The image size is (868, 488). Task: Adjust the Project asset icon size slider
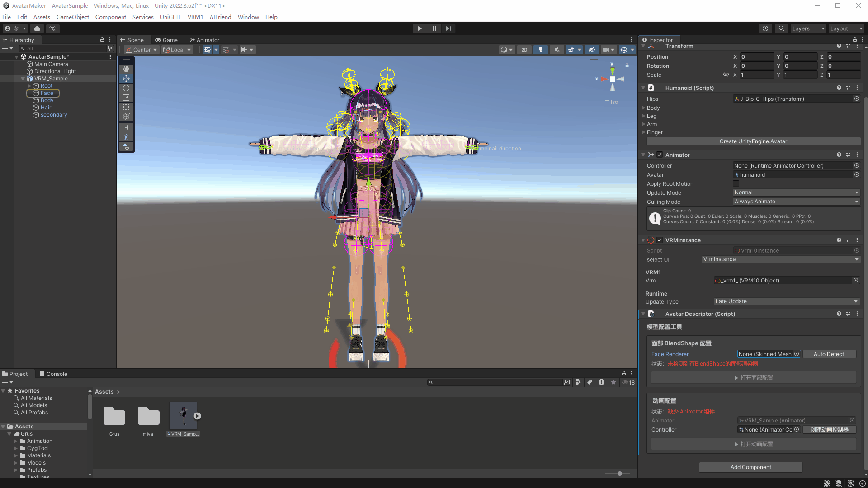click(620, 474)
